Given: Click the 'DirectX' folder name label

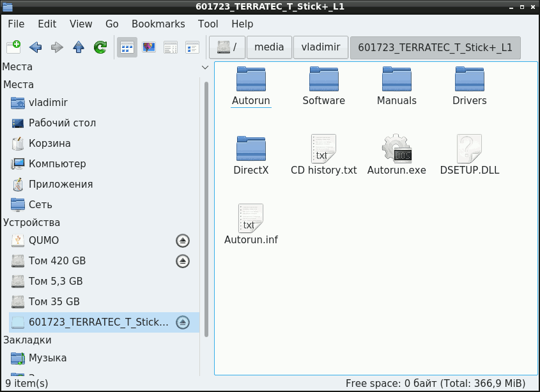Looking at the screenshot, I should (x=251, y=170).
